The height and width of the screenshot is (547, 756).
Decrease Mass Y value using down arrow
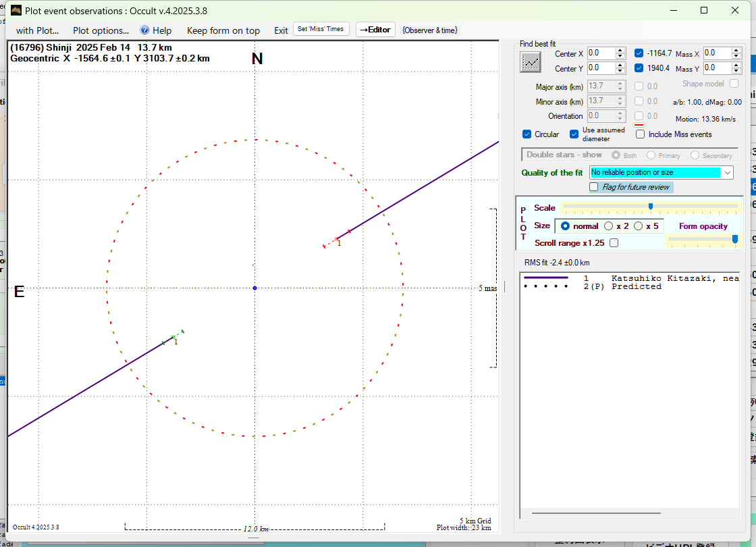pyautogui.click(x=736, y=72)
